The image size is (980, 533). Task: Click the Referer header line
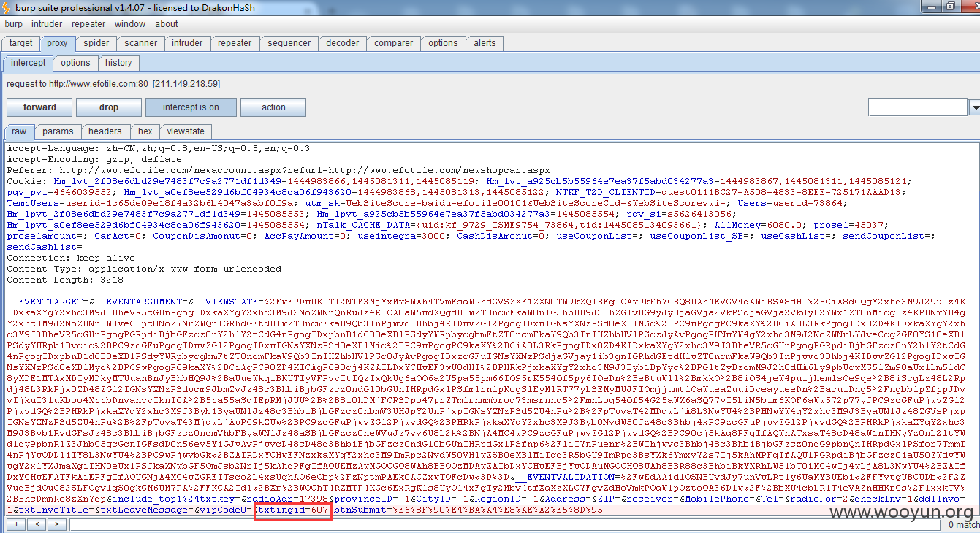tap(278, 170)
